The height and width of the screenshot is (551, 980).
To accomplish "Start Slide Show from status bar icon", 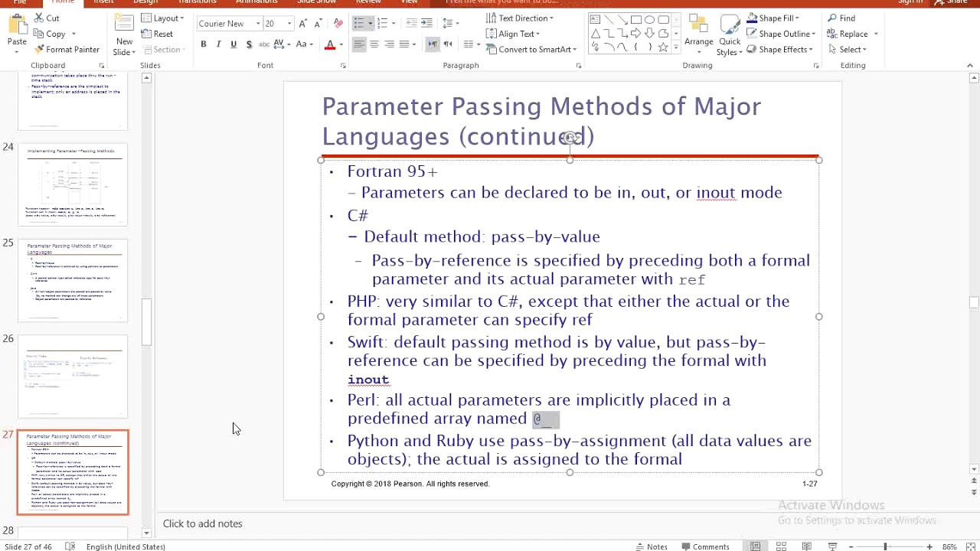I will [832, 546].
